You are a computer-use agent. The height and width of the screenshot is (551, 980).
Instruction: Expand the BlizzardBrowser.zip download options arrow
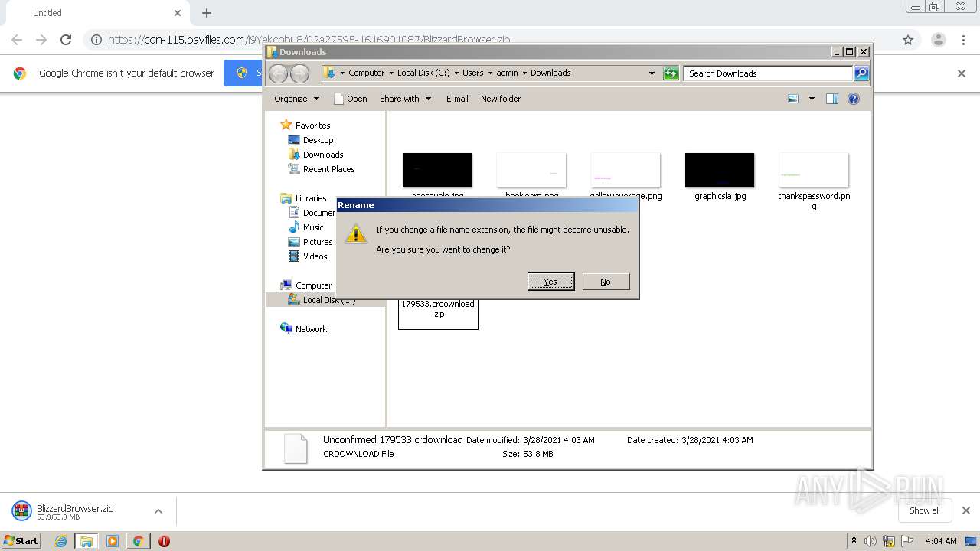pos(158,511)
